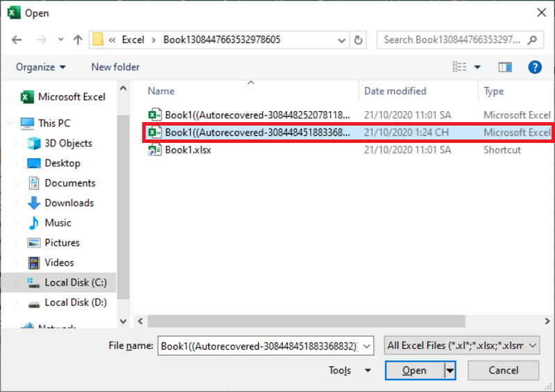Select Local Disk (D:) in sidebar
Viewport: 555px width, 392px height.
pyautogui.click(x=75, y=302)
